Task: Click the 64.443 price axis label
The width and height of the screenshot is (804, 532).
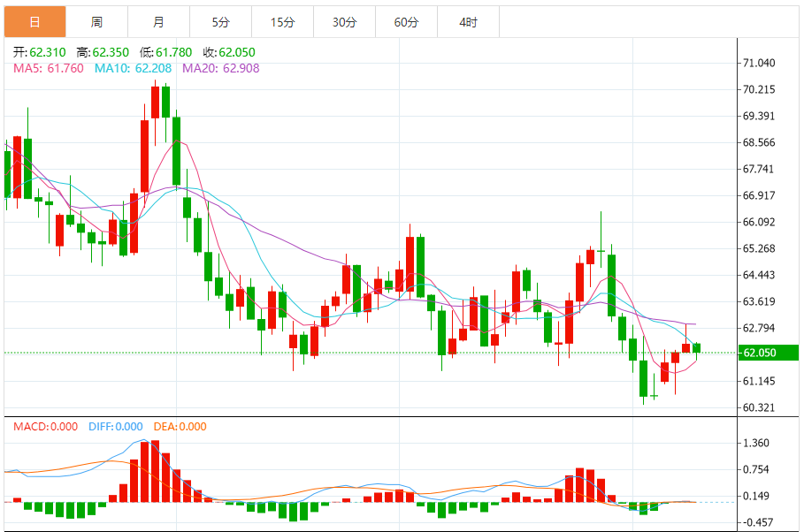Action: click(759, 275)
